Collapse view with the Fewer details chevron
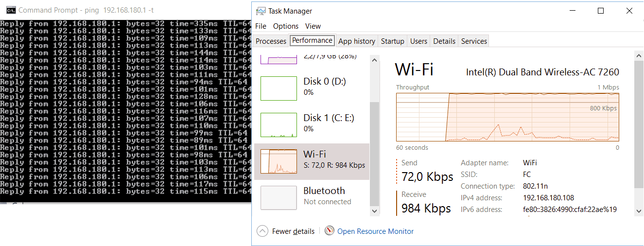The image size is (644, 246). 262,231
